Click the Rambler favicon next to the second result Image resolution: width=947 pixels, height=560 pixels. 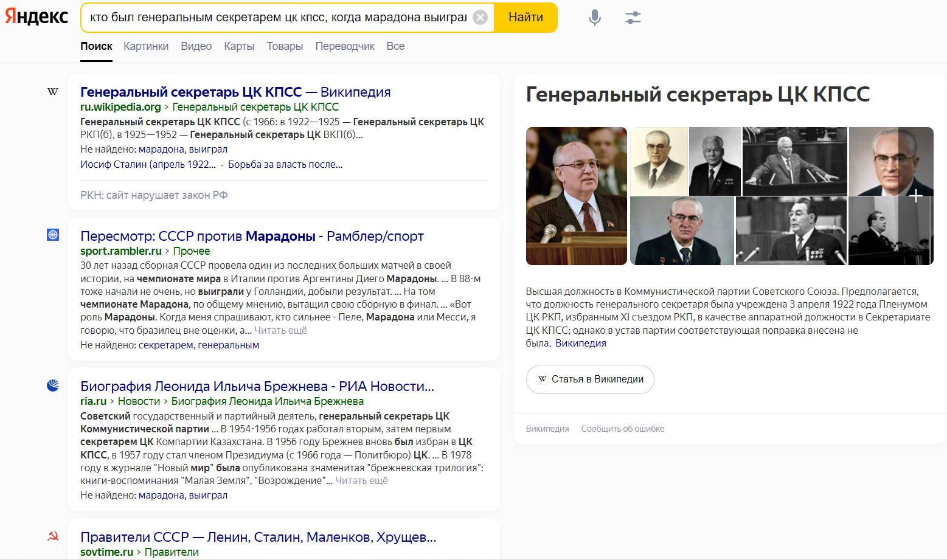[53, 235]
